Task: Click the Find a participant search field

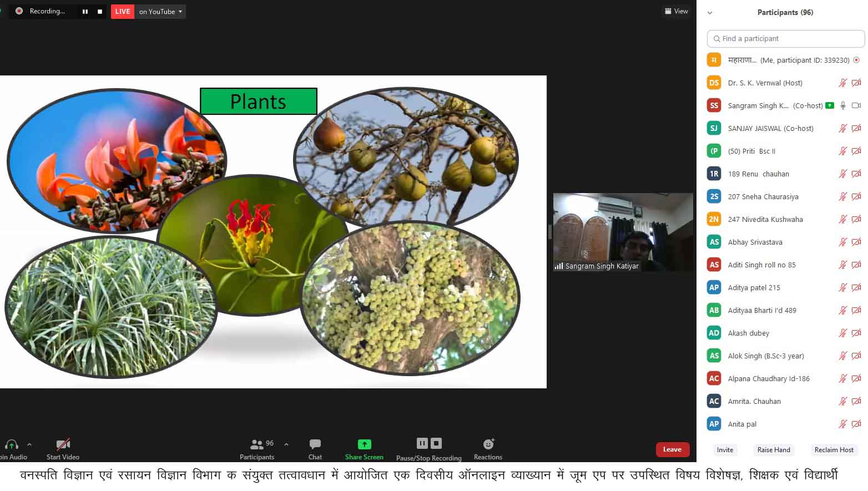Action: point(785,38)
